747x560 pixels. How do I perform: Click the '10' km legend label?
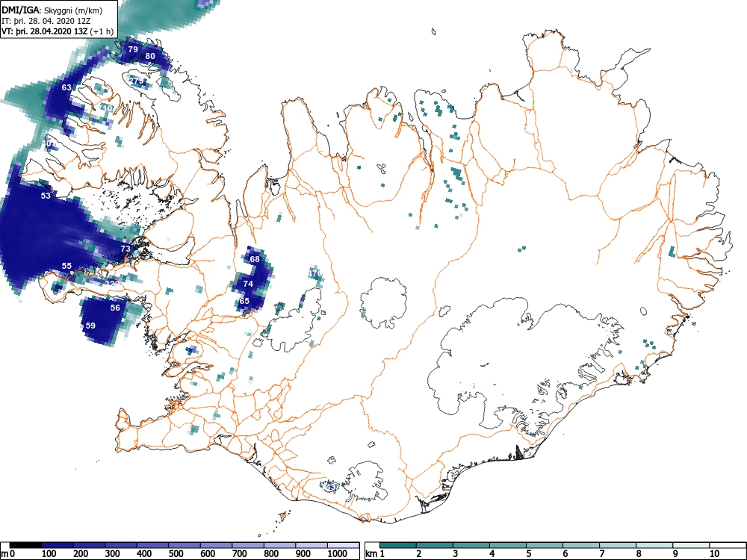point(714,554)
